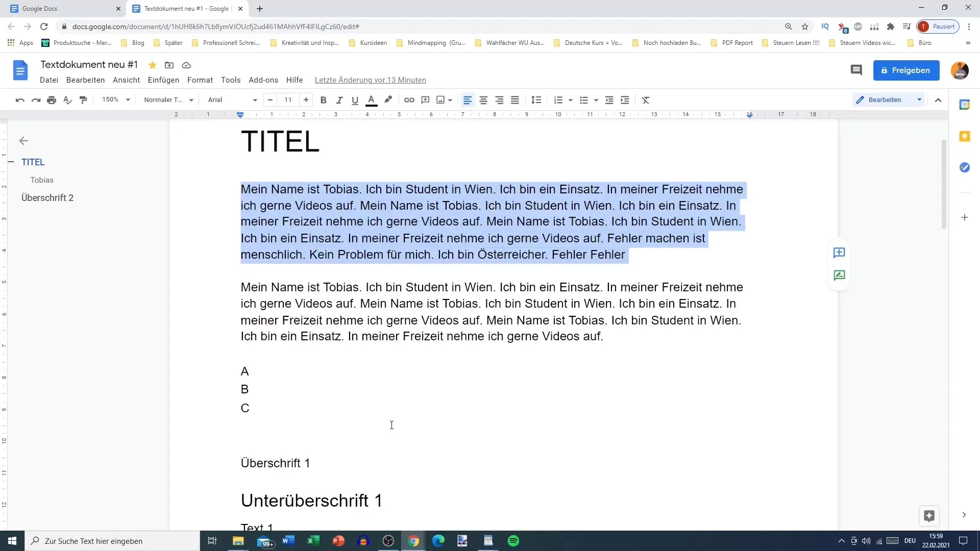
Task: Open line spacing options
Action: (536, 100)
